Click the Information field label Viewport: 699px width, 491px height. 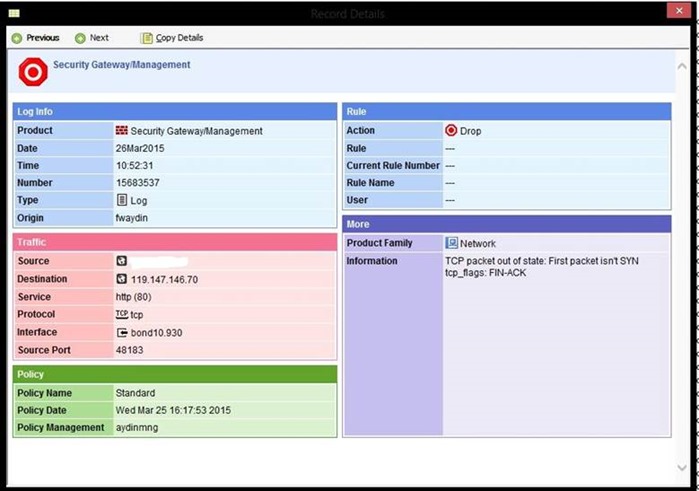tap(372, 261)
